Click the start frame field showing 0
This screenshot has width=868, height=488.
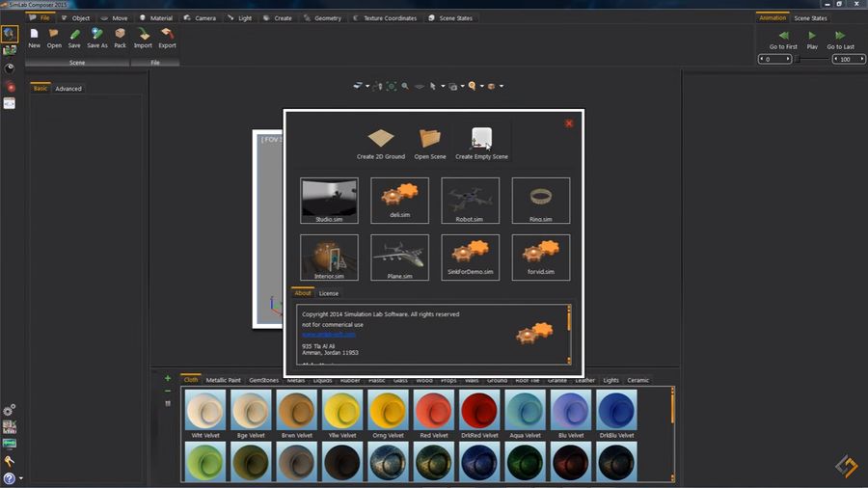click(774, 59)
